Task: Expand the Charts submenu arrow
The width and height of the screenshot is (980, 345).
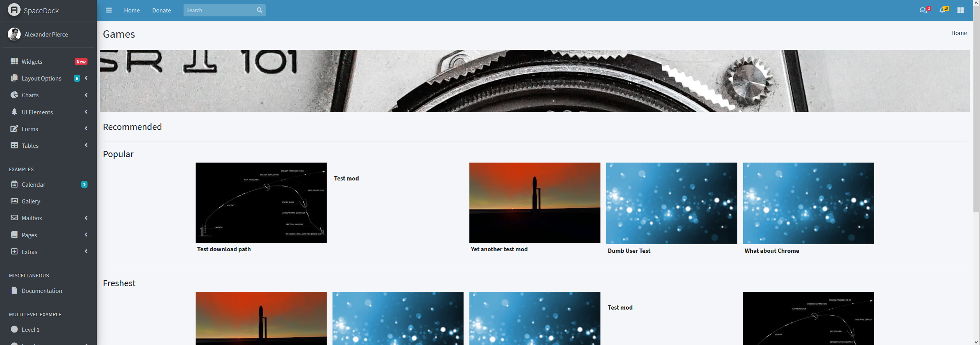Action: tap(86, 95)
